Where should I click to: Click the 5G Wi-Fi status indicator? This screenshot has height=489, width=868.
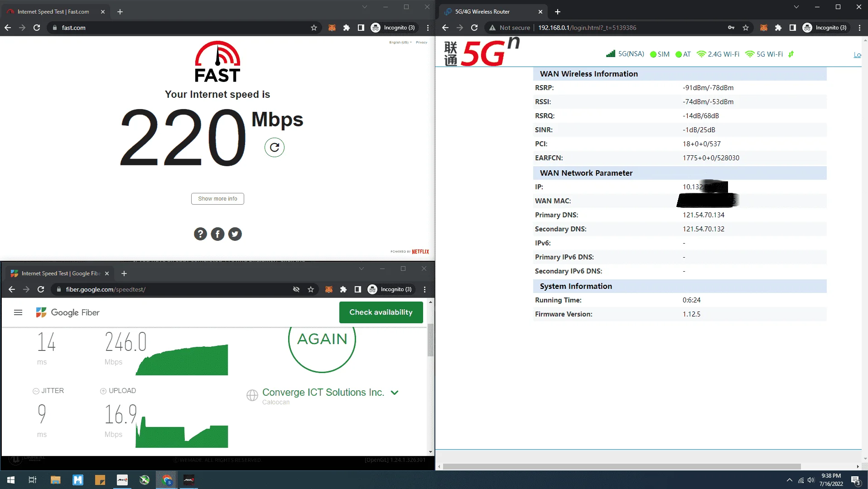point(764,54)
